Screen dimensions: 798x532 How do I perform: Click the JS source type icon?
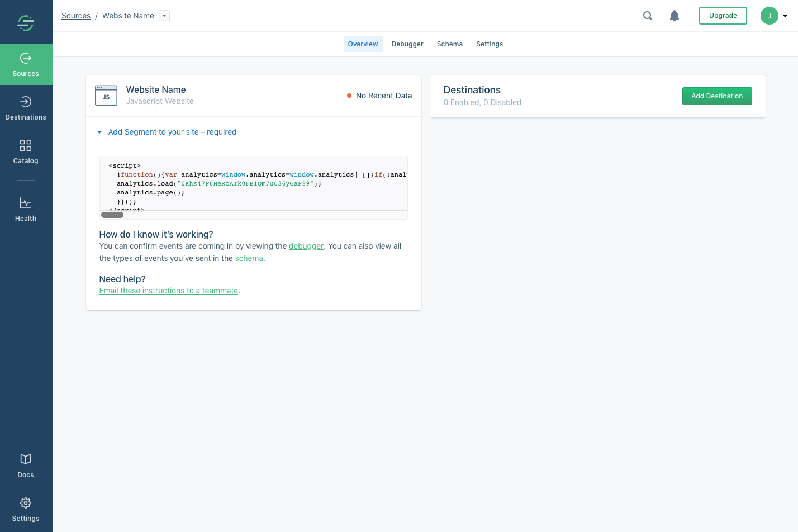click(x=106, y=96)
